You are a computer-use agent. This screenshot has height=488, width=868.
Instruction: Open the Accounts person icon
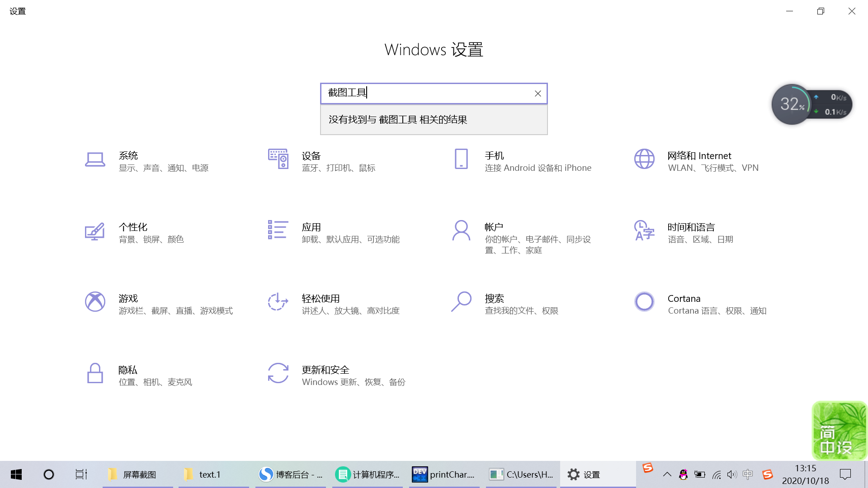(461, 230)
